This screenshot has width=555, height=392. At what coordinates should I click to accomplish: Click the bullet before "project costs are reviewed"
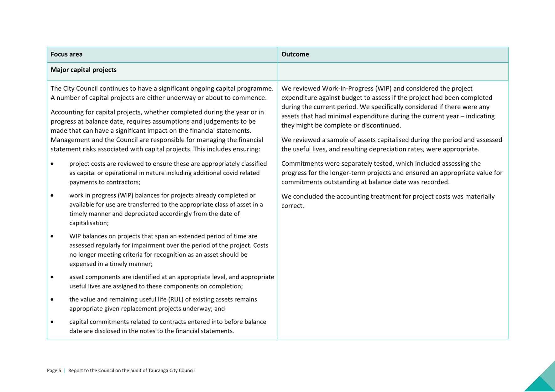[x=52, y=164]
